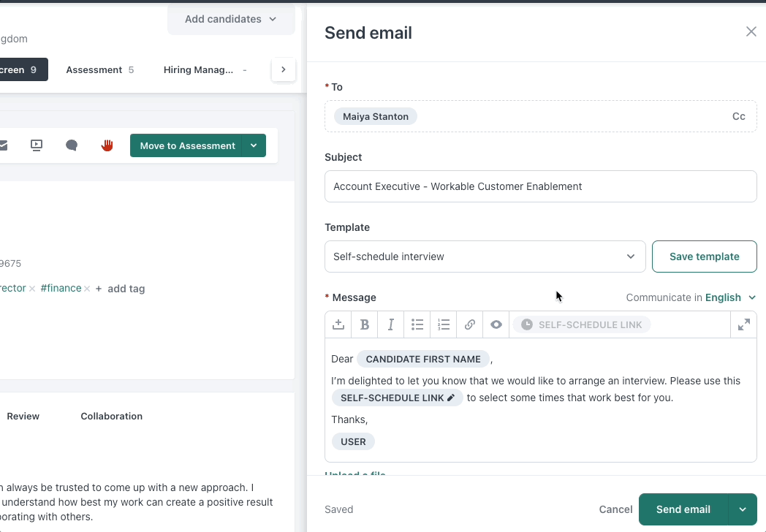Image resolution: width=766 pixels, height=532 pixels.
Task: Expand Move to Assessment dropdown arrow
Action: 254,145
